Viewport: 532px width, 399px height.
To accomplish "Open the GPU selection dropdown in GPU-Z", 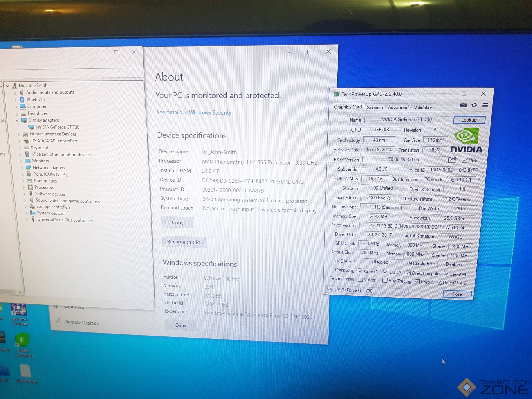I will coord(405,293).
